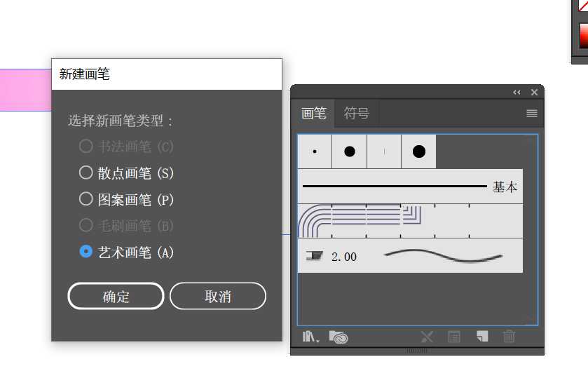
Task: Switch to the 符号 tab
Action: tap(357, 113)
